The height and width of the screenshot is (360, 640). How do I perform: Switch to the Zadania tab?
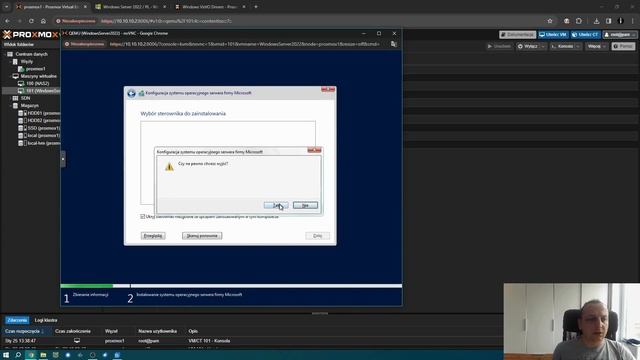point(17,320)
